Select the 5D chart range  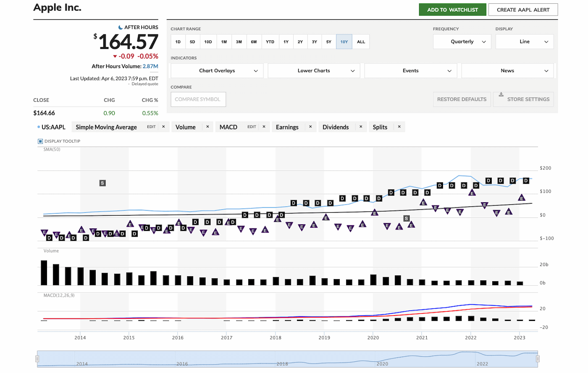(192, 42)
